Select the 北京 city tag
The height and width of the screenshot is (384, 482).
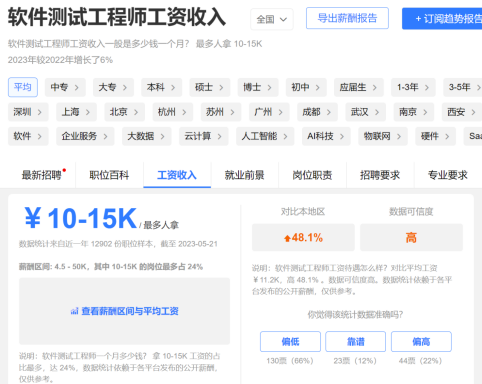pos(124,112)
